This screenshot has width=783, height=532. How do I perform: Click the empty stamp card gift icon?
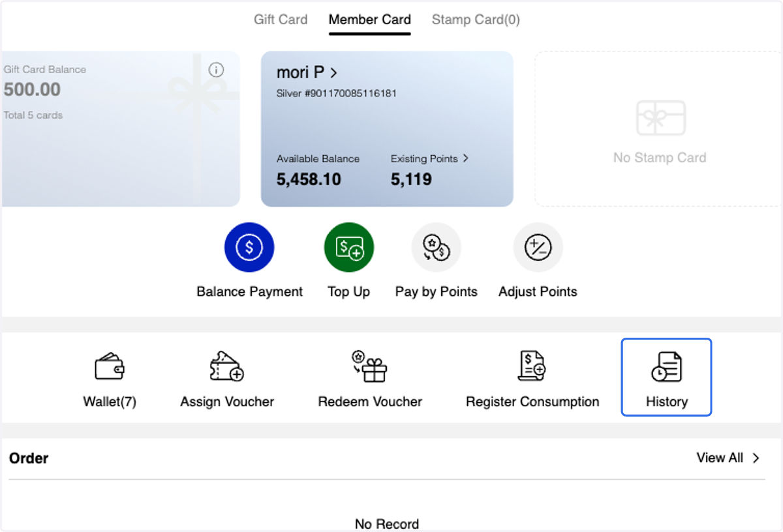click(660, 118)
